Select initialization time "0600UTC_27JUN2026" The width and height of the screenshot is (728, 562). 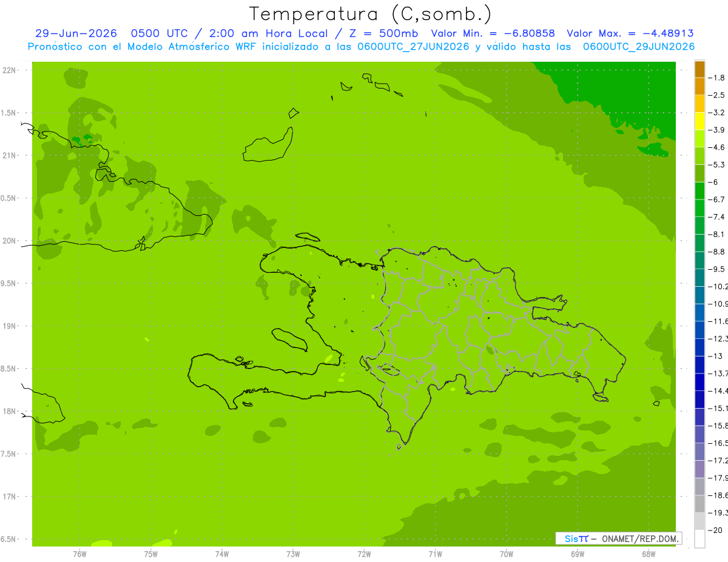[413, 46]
